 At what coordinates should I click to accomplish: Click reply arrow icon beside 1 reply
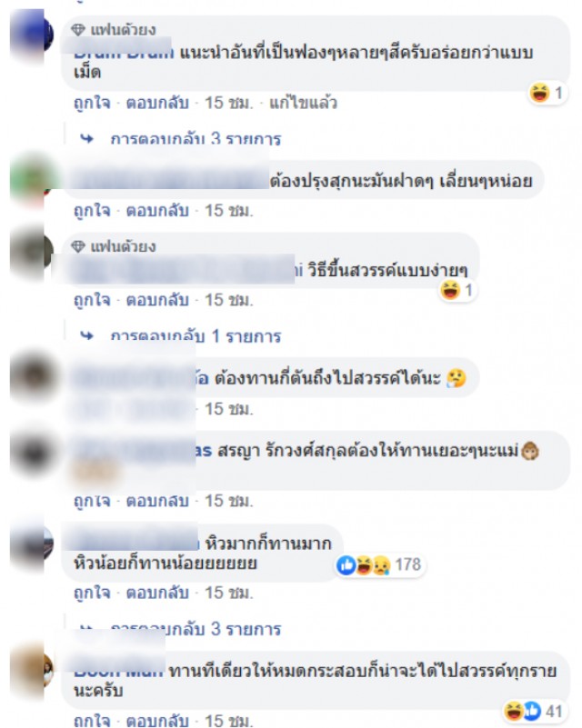tap(87, 335)
